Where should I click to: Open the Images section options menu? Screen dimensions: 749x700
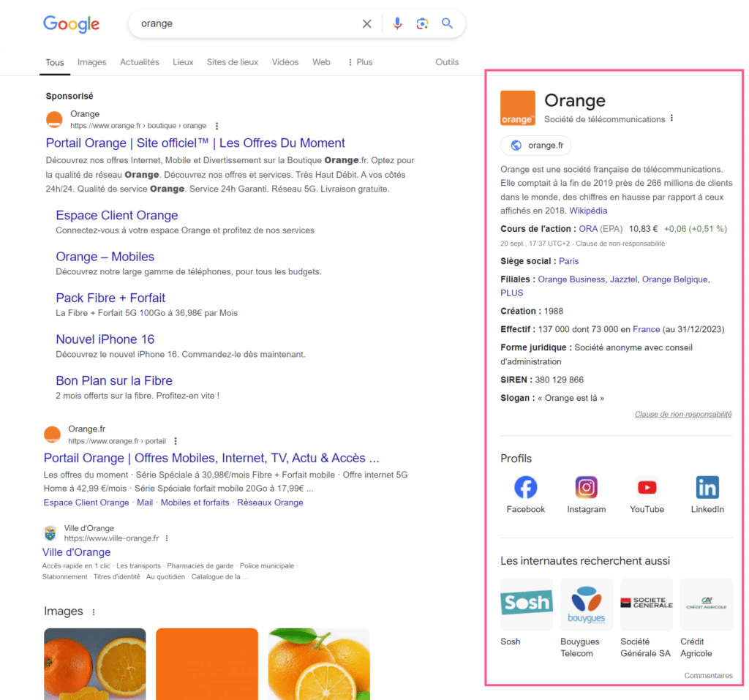94,612
